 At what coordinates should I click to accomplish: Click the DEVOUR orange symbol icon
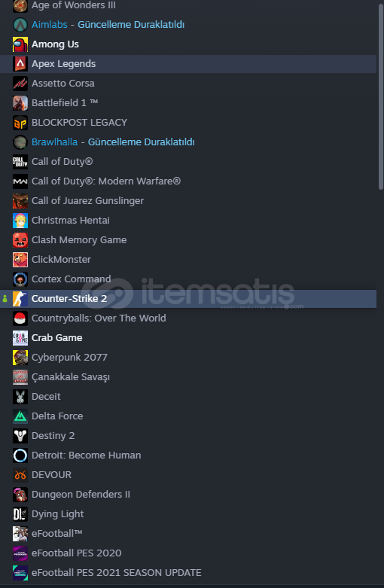pyautogui.click(x=20, y=475)
